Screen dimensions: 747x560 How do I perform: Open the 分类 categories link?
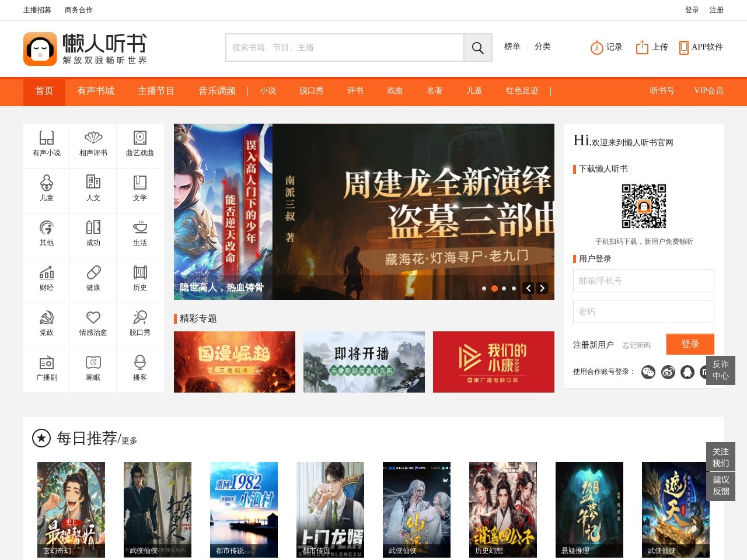(543, 47)
